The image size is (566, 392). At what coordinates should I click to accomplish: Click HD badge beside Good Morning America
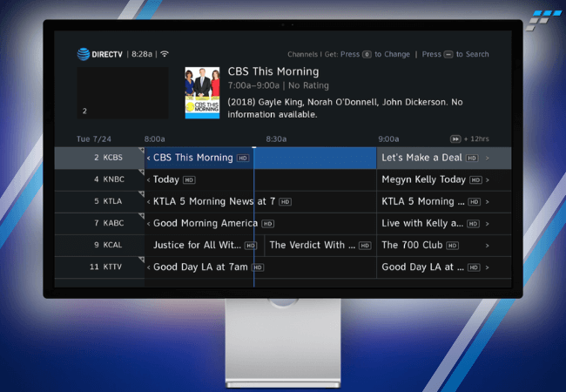pos(268,224)
